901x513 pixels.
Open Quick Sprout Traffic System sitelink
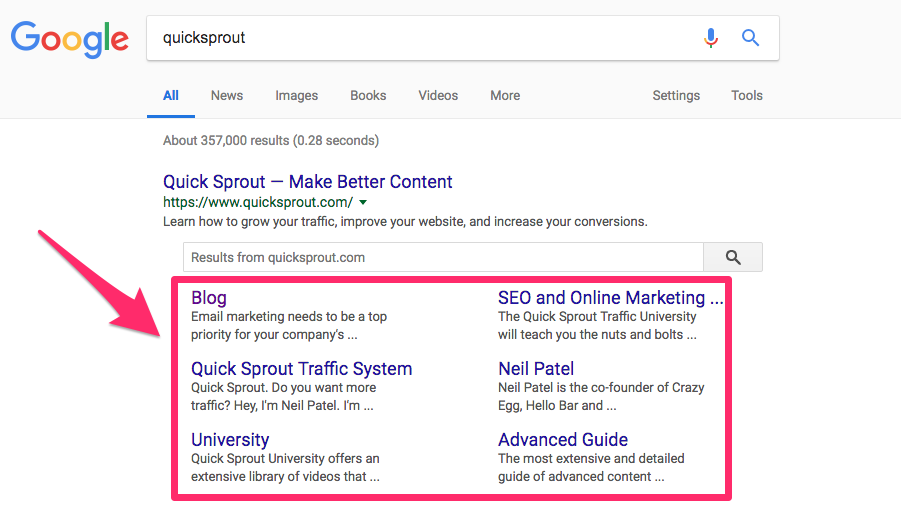pos(302,369)
